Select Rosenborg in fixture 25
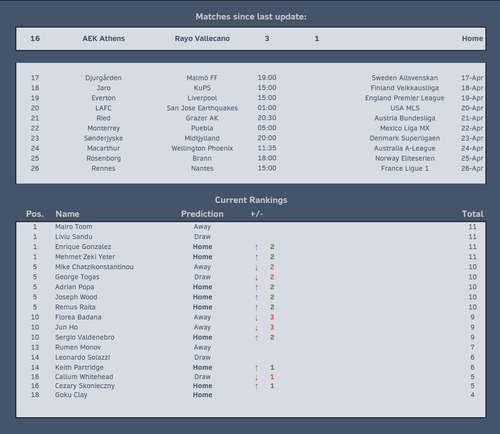Viewport: 500px width, 434px height. click(103, 158)
